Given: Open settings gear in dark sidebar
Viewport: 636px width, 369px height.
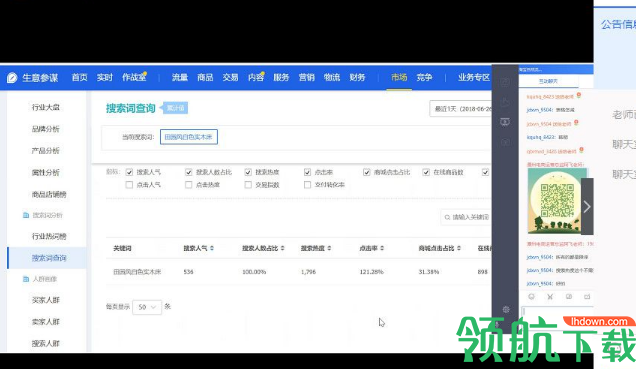Looking at the screenshot, I should (506, 309).
